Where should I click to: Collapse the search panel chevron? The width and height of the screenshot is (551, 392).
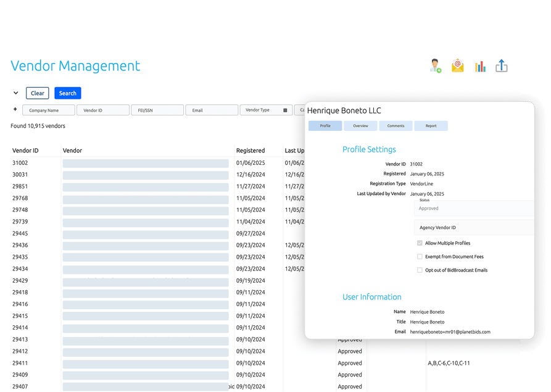pyautogui.click(x=16, y=93)
